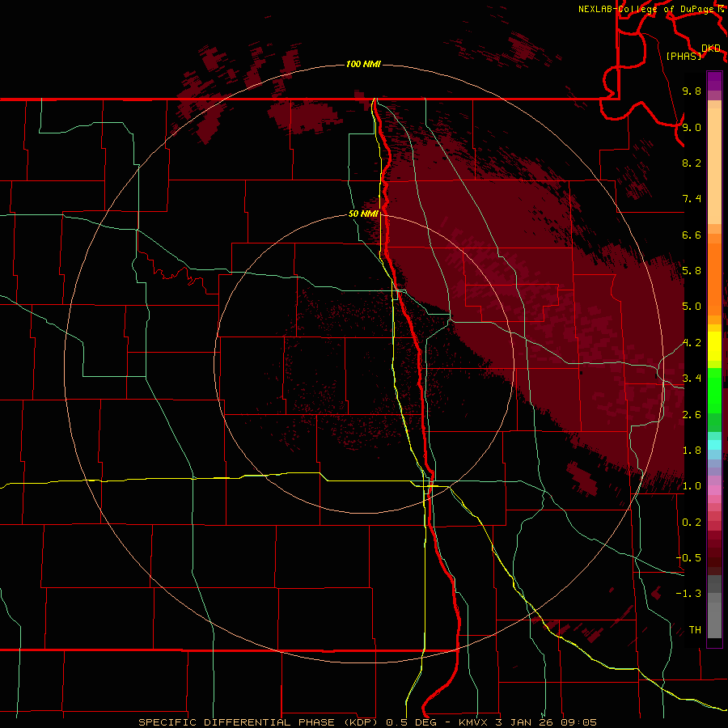
Task: Pick the light peach band of color bar
Action: pos(714,166)
